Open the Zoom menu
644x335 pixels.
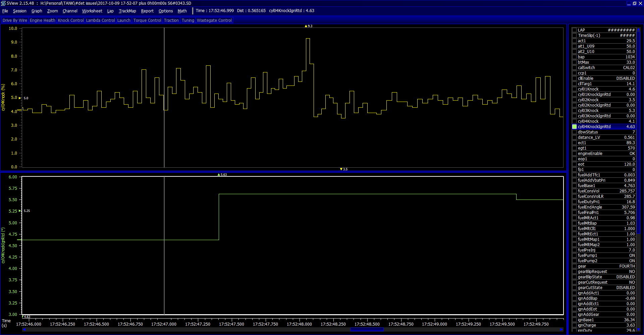click(52, 11)
